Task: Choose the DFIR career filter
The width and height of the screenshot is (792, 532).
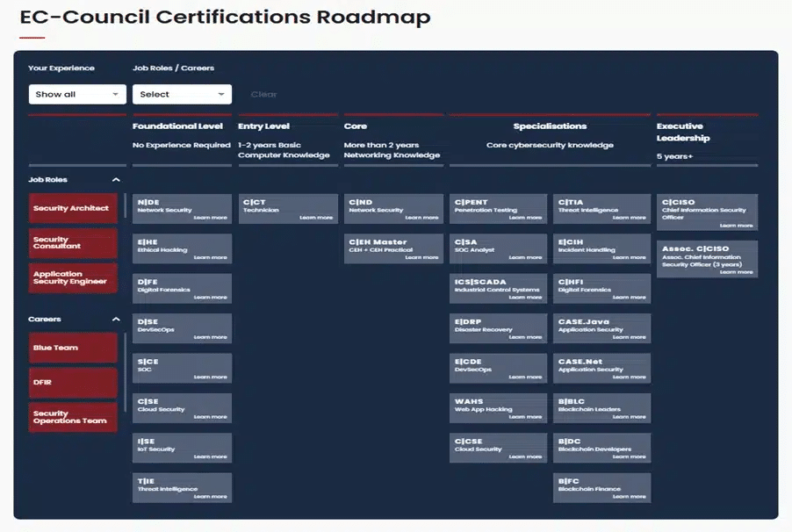Action: click(x=73, y=383)
